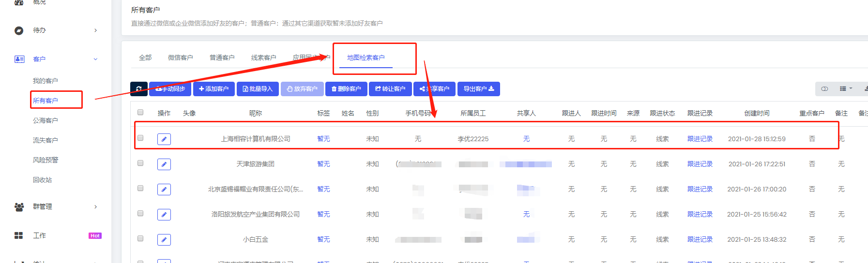Open 跟进记录 link for 上海相容计算机有限公司
The image size is (868, 263).
click(x=700, y=139)
